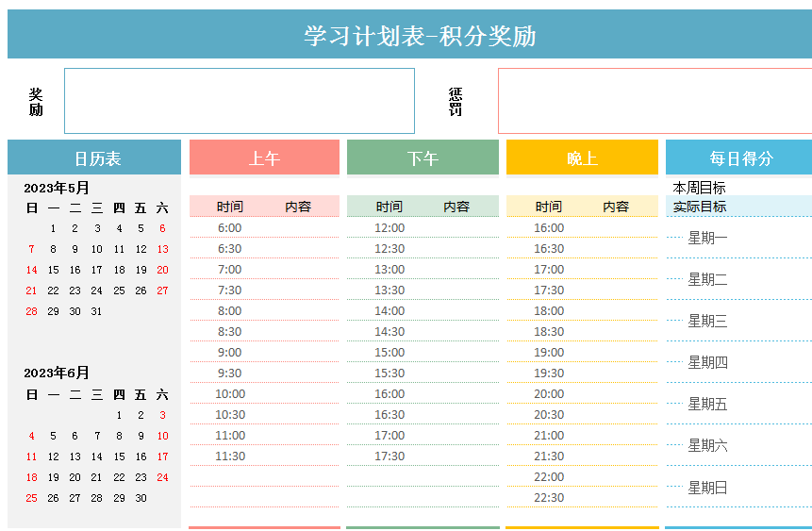Click the 奖励 reward input box
This screenshot has height=531, width=812.
pyautogui.click(x=240, y=101)
